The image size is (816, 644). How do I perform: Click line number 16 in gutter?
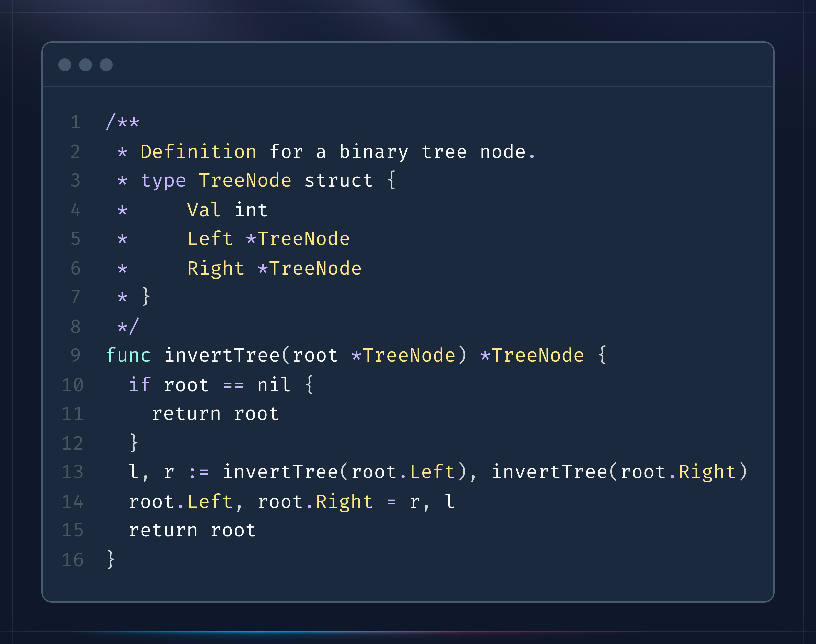click(72, 560)
